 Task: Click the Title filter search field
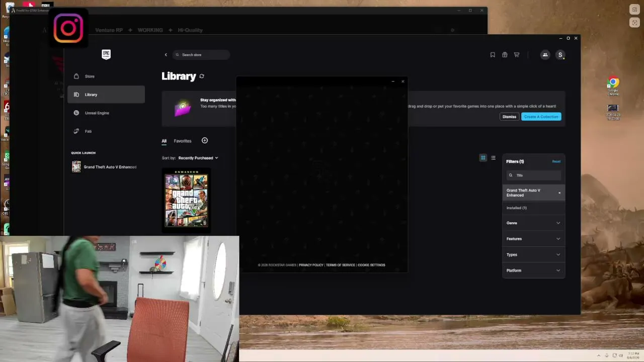click(x=534, y=175)
